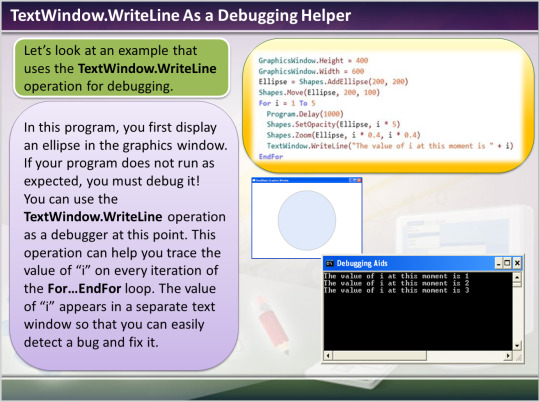The height and width of the screenshot is (402, 540).
Task: Click the TextWindow.WriteLine code line
Action: click(x=390, y=146)
